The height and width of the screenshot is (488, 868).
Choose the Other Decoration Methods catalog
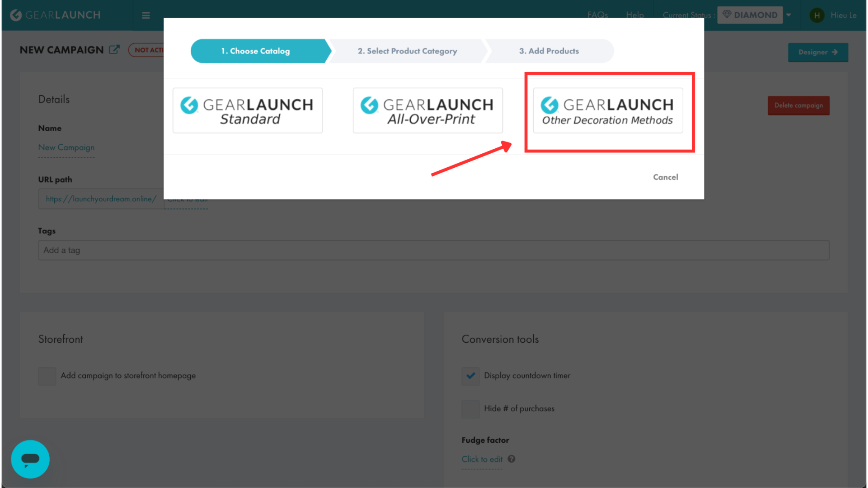pos(608,111)
